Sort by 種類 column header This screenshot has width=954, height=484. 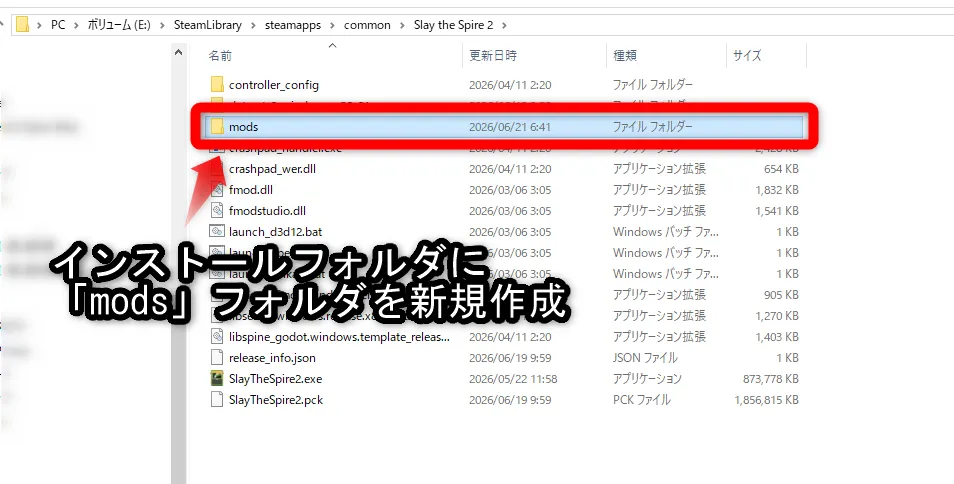coord(625,56)
